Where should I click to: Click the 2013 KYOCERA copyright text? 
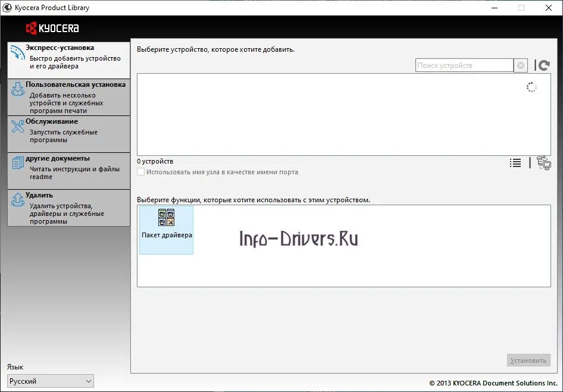pyautogui.click(x=493, y=383)
